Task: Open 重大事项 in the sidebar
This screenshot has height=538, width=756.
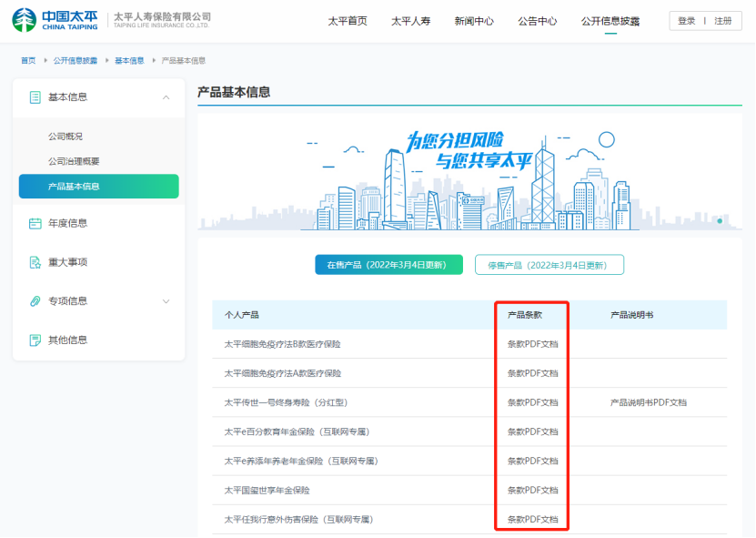Action: click(x=67, y=262)
